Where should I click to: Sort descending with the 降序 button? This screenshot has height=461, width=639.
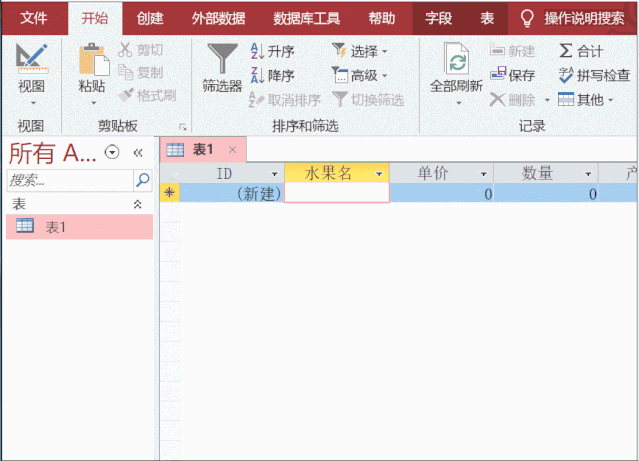tap(271, 75)
